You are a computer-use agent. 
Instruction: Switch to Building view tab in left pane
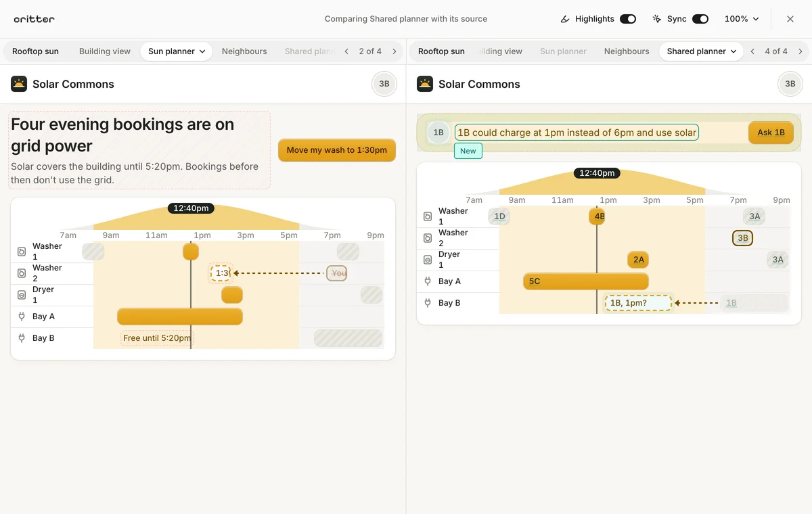pos(105,51)
